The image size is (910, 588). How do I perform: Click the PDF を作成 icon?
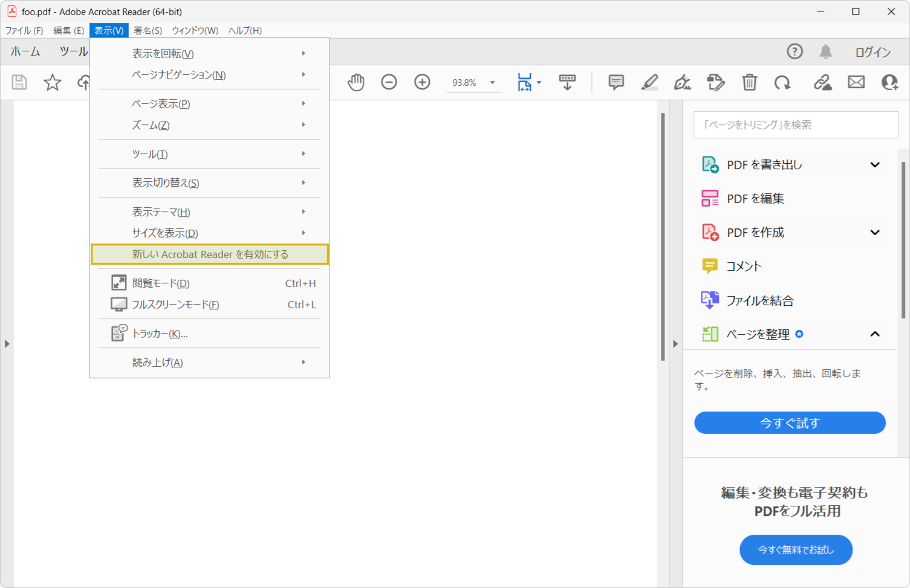click(x=710, y=232)
